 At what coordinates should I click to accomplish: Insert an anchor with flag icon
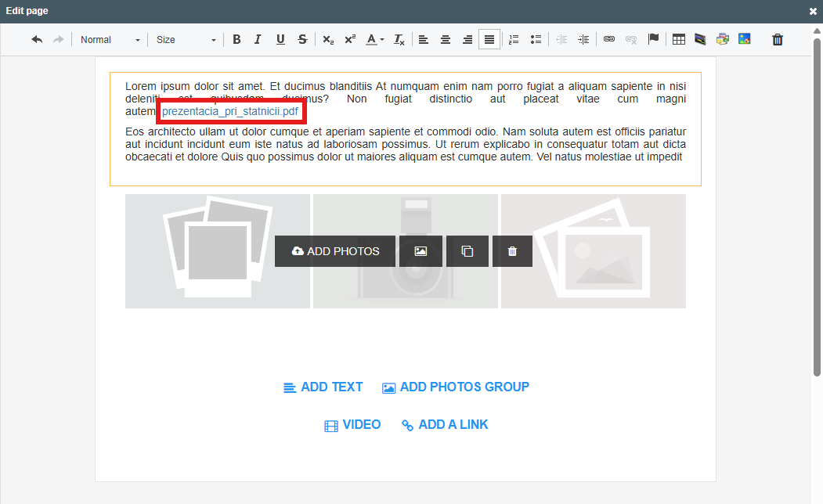coord(653,40)
